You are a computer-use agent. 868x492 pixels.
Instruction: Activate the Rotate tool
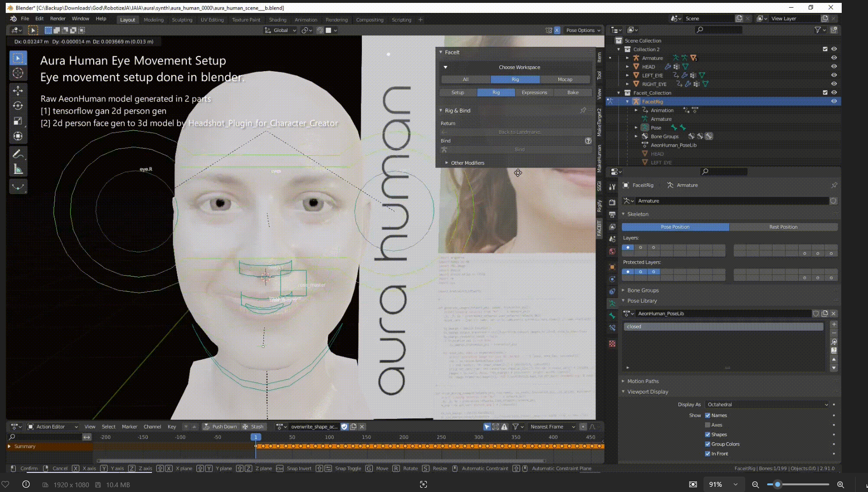[x=18, y=106]
